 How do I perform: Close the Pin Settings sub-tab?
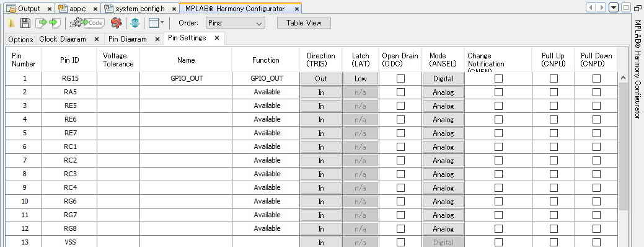pyautogui.click(x=217, y=38)
